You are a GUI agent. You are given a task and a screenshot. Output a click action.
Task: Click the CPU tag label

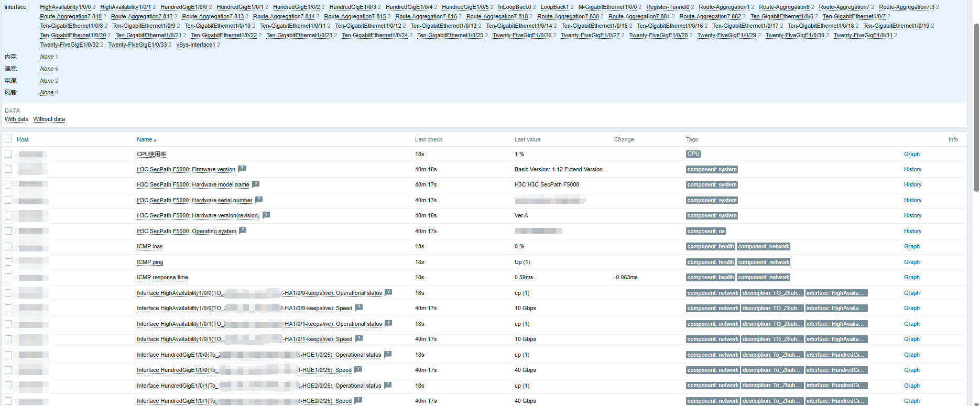(693, 154)
